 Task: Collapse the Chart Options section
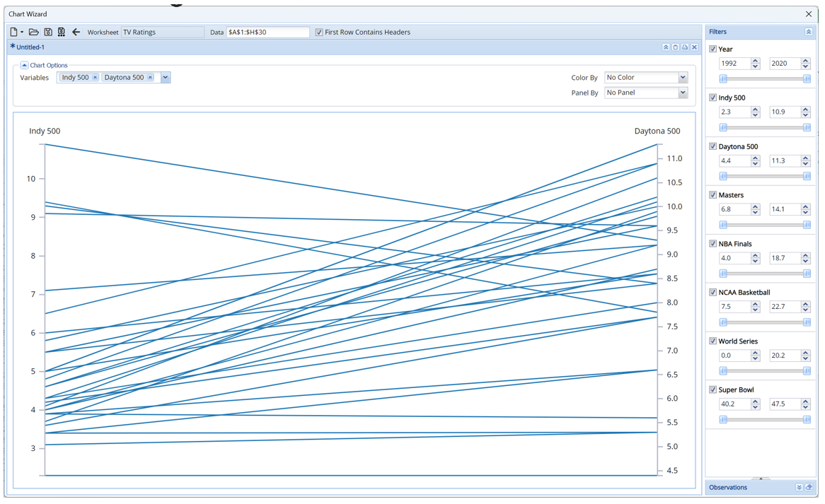point(24,65)
